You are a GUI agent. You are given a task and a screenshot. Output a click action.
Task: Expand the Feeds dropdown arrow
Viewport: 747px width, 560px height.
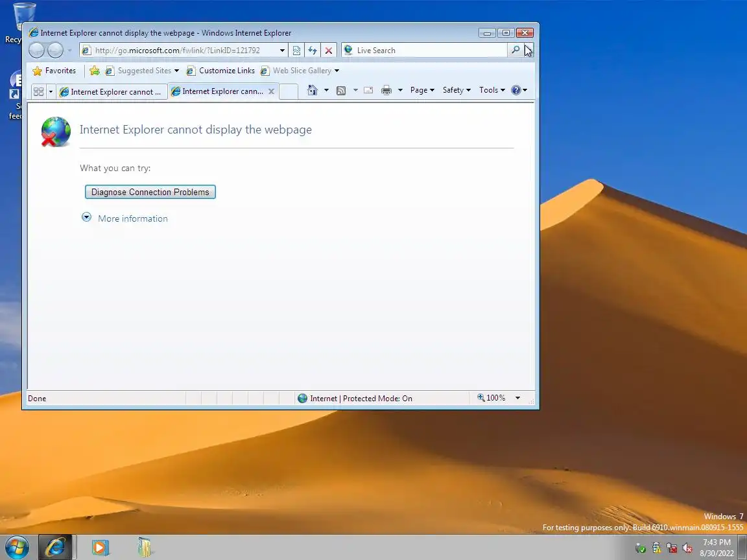(355, 90)
